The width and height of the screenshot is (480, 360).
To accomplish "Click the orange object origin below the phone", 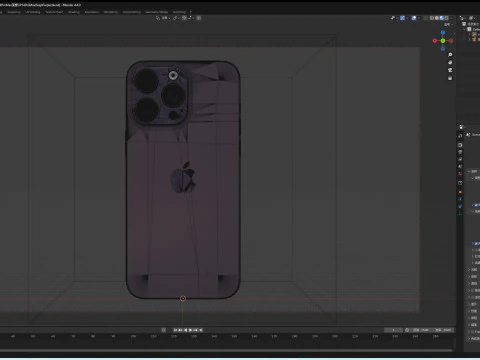I will pos(183,298).
